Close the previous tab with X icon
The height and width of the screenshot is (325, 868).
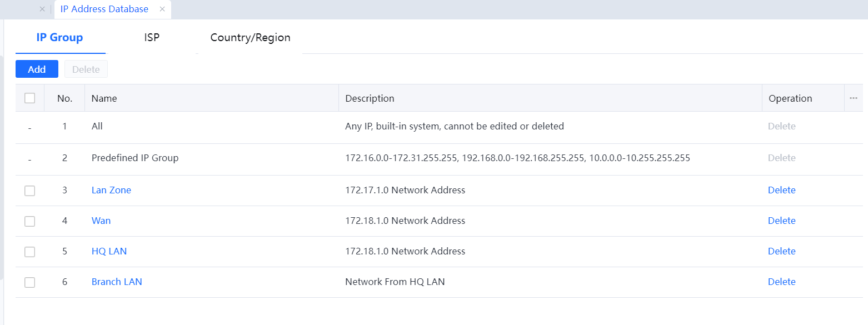(42, 9)
